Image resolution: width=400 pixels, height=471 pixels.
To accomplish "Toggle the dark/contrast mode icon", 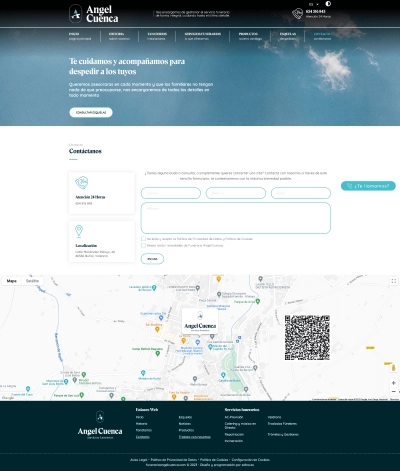I will click(x=328, y=4).
